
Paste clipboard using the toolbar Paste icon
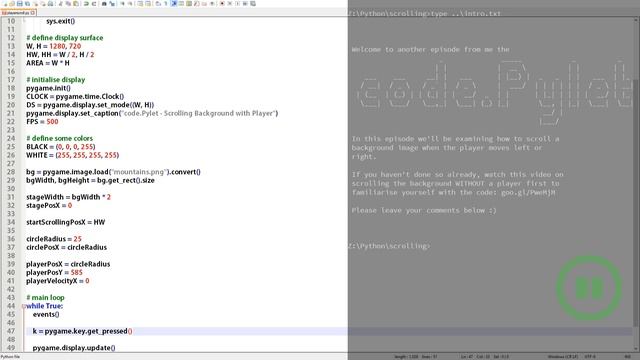(76, 4)
